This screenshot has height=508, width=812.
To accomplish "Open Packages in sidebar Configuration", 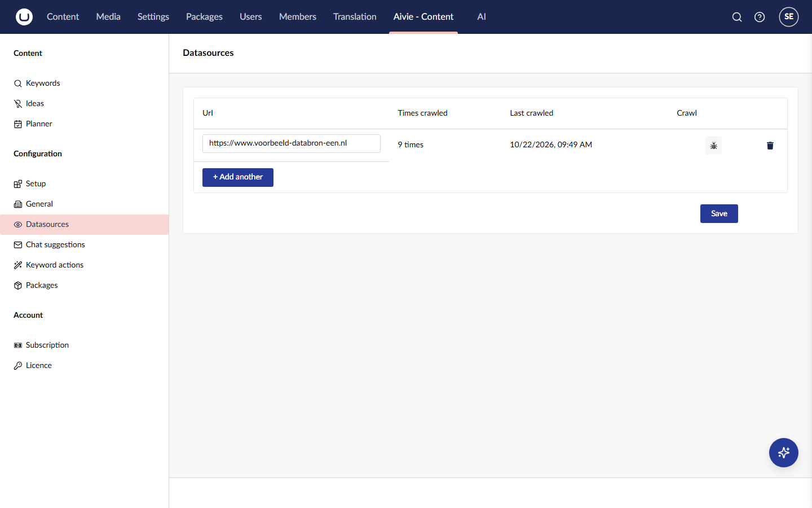I will (x=85, y=285).
